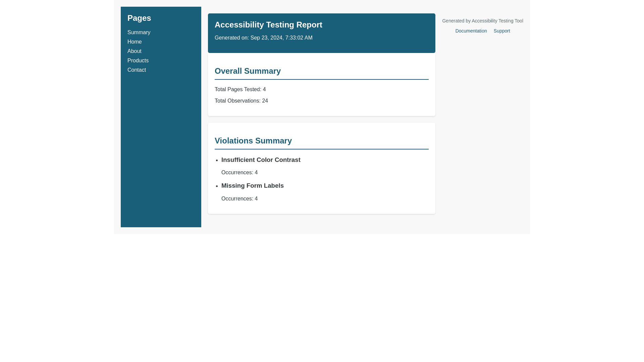Click the Generated by Accessibility Testing Tool text
Viewport: 644px width, 362px height.
(482, 21)
